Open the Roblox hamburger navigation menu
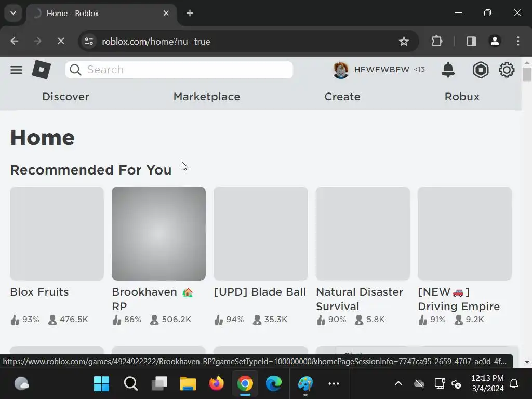This screenshot has width=532, height=399. coord(16,70)
